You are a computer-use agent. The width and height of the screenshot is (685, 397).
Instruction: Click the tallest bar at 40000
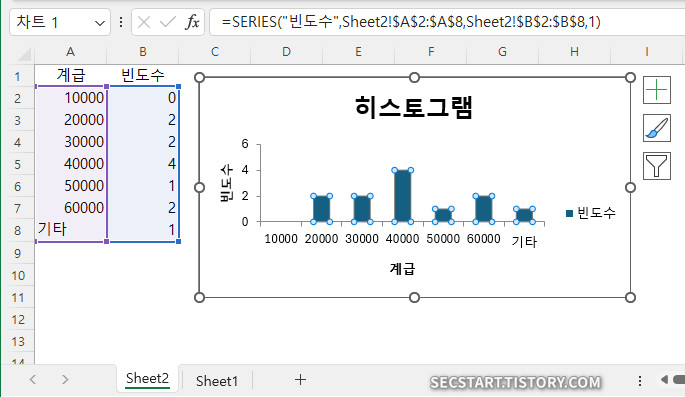click(x=402, y=196)
